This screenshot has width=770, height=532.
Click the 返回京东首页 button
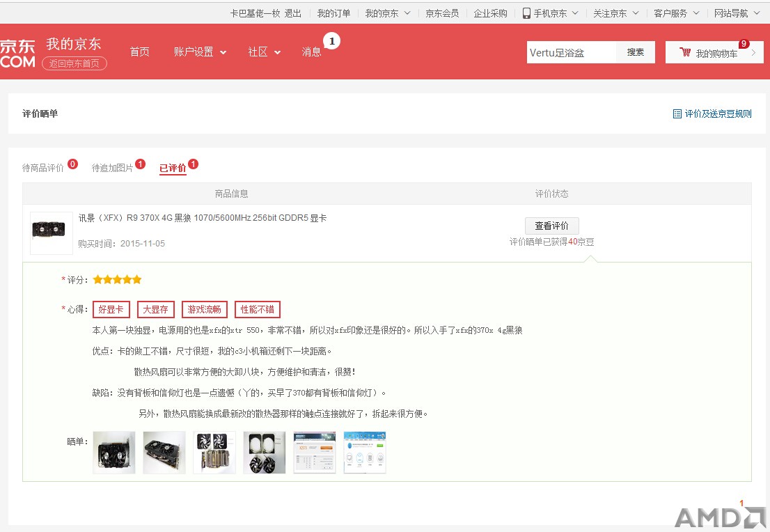pyautogui.click(x=74, y=63)
